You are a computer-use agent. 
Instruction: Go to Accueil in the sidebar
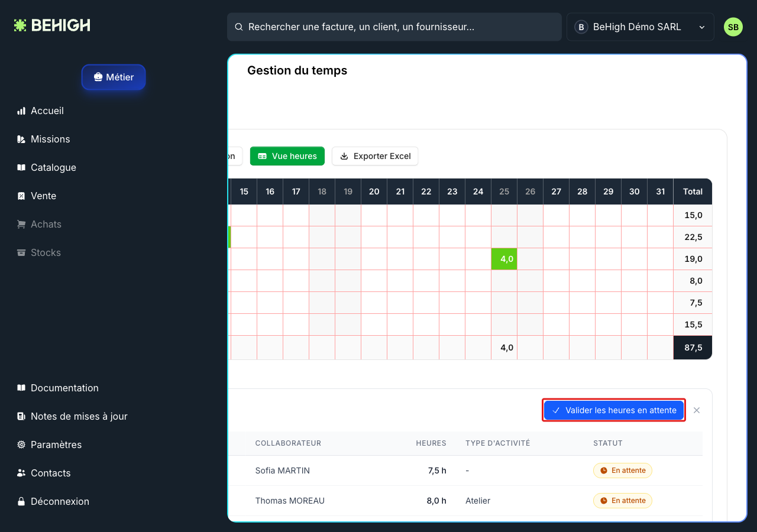[47, 111]
